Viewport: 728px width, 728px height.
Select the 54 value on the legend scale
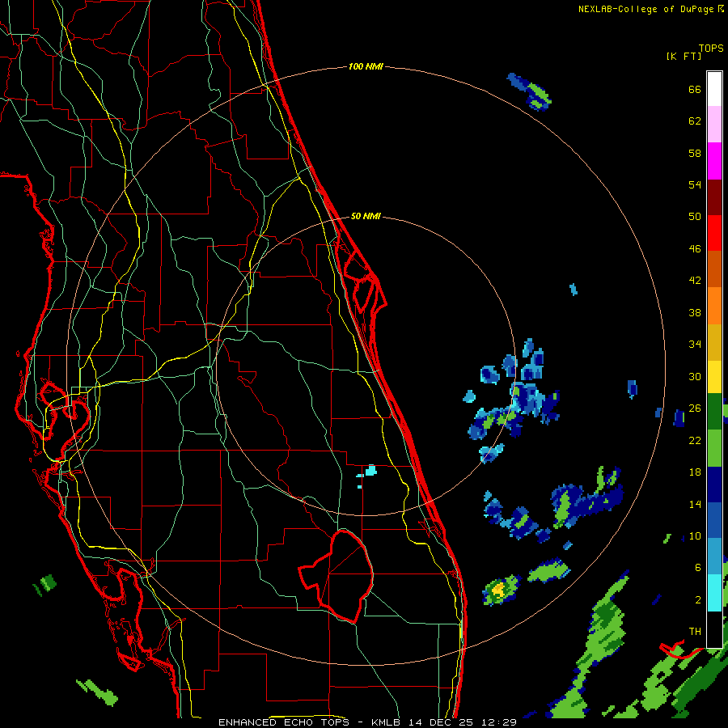pyautogui.click(x=695, y=184)
